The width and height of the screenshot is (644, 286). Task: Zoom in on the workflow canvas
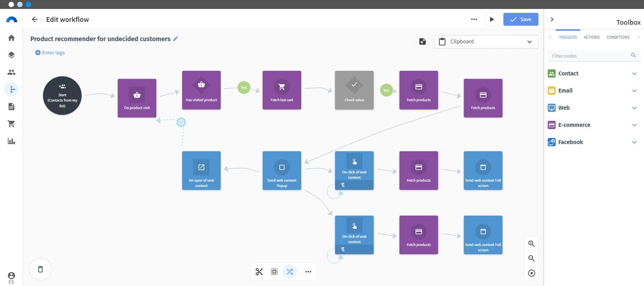[x=532, y=244]
